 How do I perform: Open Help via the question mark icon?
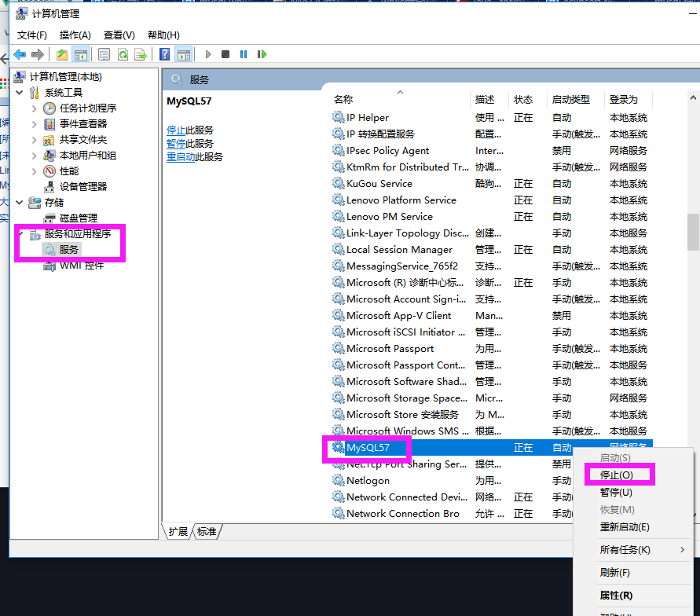(164, 54)
